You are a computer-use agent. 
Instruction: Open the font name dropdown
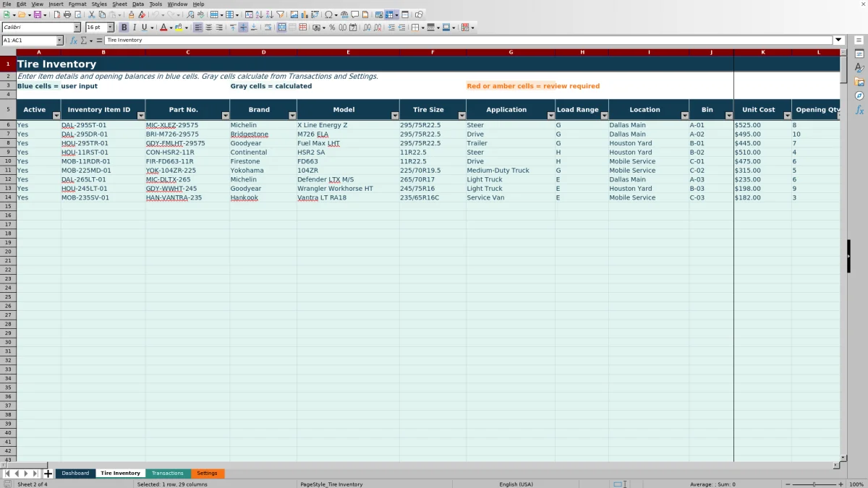click(x=77, y=27)
